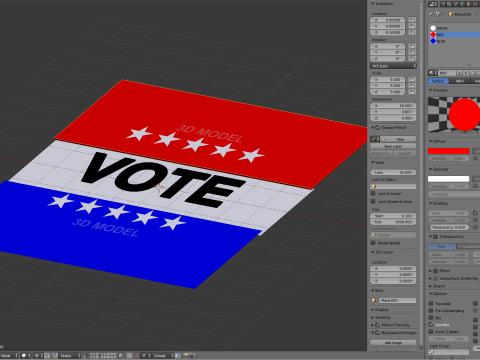Screen dimensions: 480x360
Task: Toggle the Grease Pencil checkbox
Action: tap(378, 128)
